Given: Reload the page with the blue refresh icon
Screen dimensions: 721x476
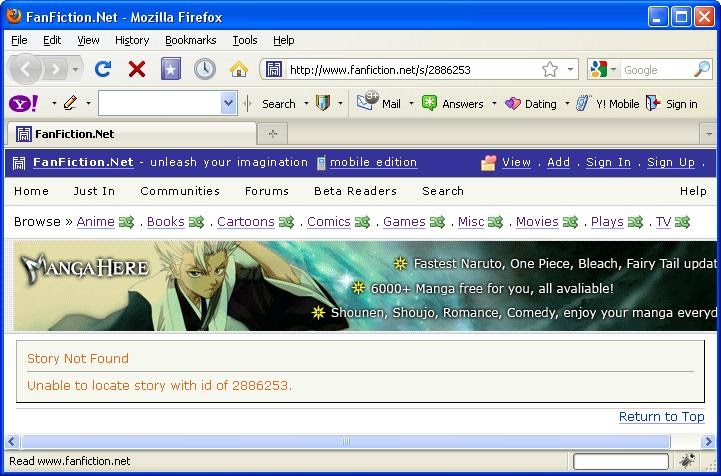Looking at the screenshot, I should pyautogui.click(x=103, y=69).
